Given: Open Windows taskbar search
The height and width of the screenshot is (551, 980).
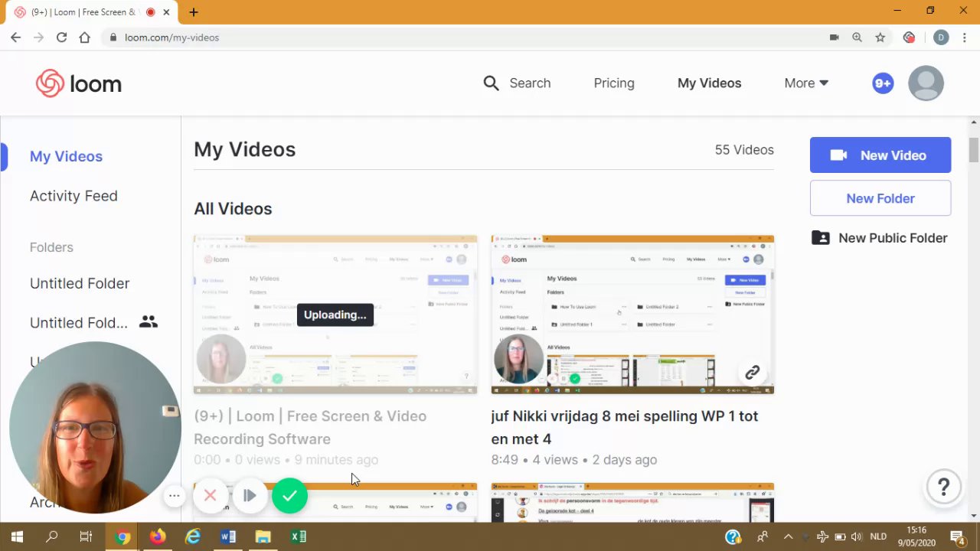Looking at the screenshot, I should (x=51, y=536).
